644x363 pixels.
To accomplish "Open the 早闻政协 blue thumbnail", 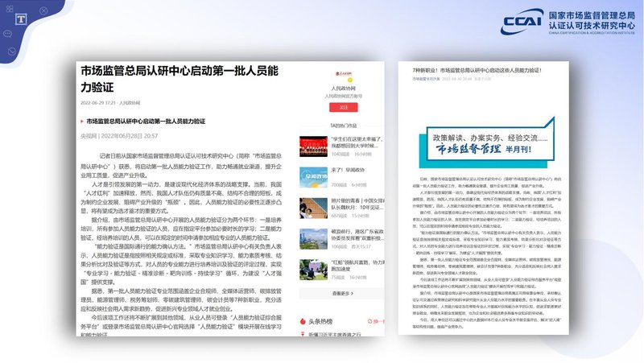I will point(313,177).
